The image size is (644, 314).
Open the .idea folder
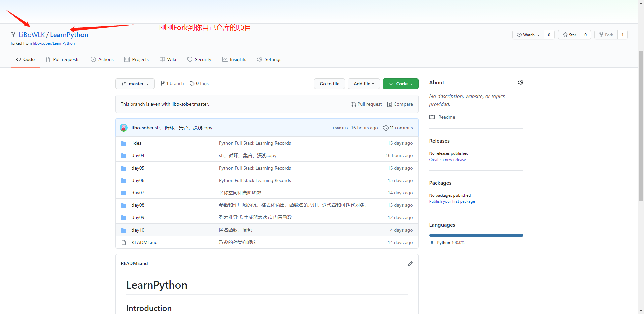[x=137, y=143]
